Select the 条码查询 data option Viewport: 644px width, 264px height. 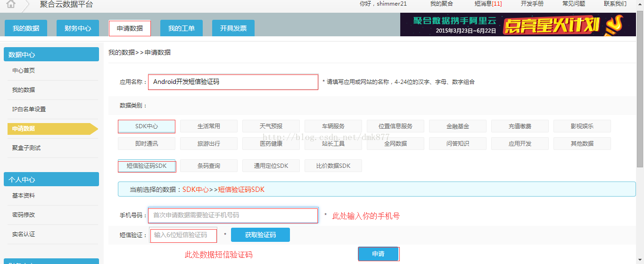(209, 166)
